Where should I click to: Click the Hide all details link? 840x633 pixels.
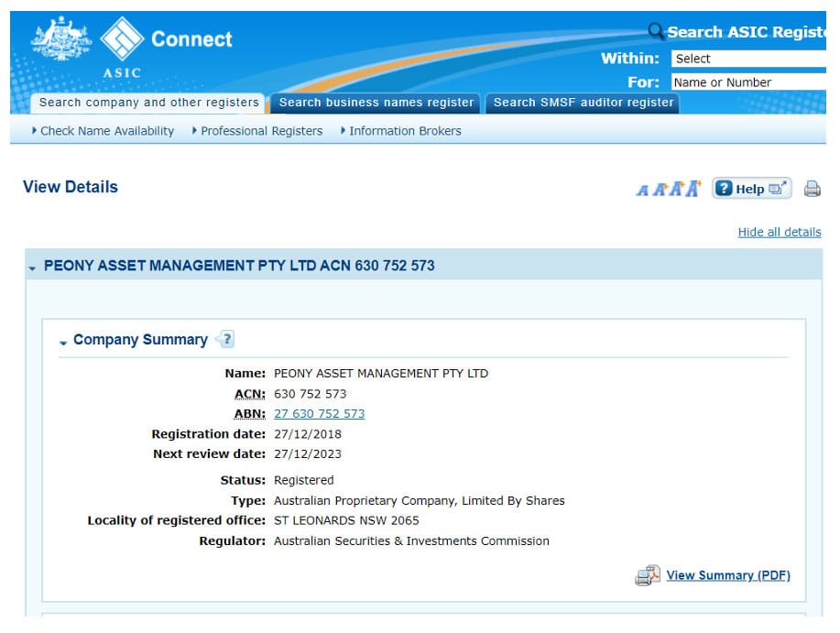click(780, 232)
